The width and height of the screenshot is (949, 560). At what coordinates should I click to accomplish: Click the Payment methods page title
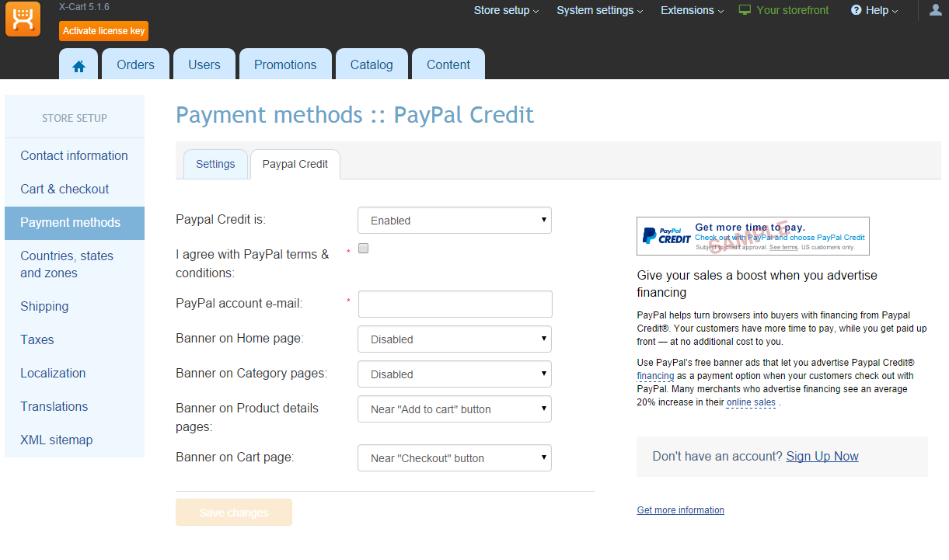(354, 115)
